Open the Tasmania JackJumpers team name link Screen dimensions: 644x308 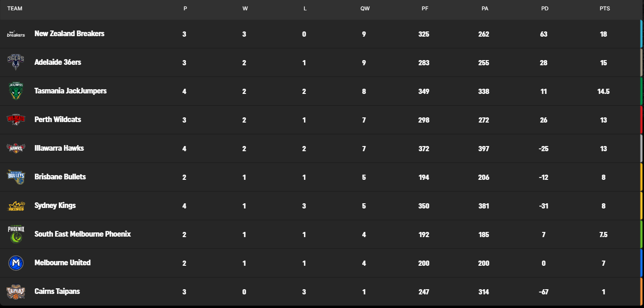[70, 91]
